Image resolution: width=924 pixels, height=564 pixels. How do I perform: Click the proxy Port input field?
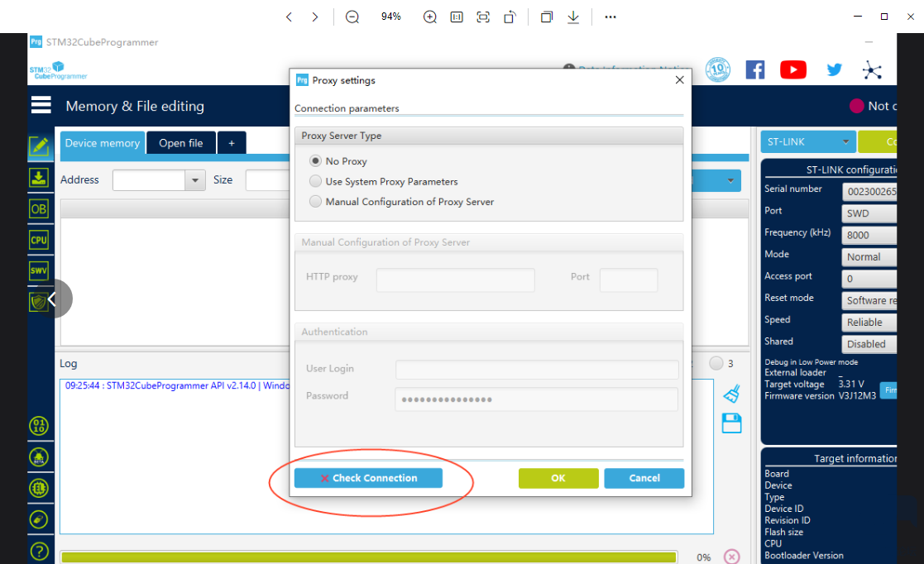tap(629, 280)
